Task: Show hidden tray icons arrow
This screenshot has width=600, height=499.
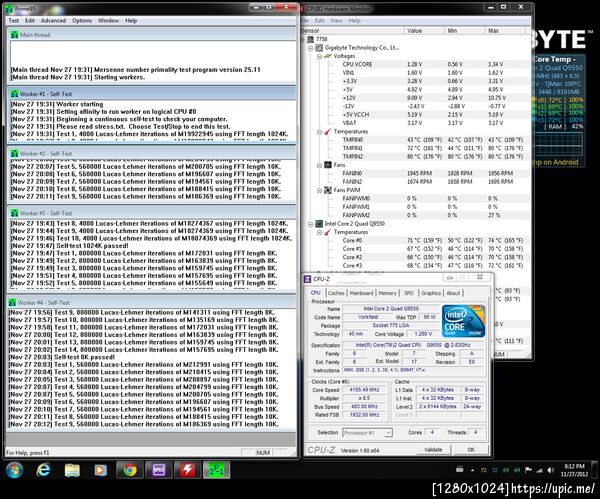Action: coord(472,470)
